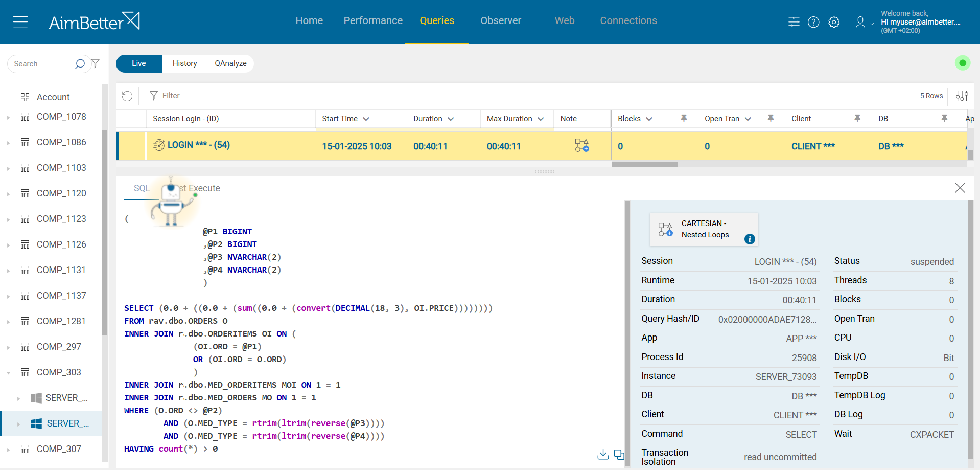Expand COMP_1103 tree node
The height and width of the screenshot is (470, 980).
coord(9,168)
